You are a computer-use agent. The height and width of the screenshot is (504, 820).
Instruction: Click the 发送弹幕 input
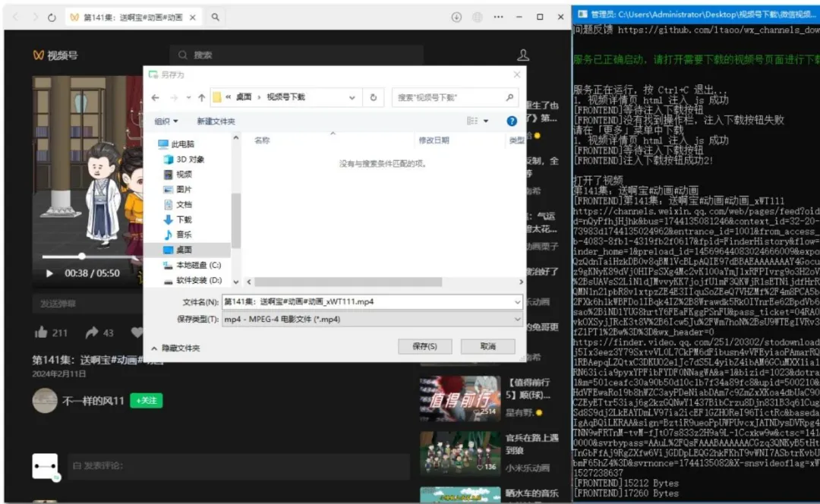point(87,304)
